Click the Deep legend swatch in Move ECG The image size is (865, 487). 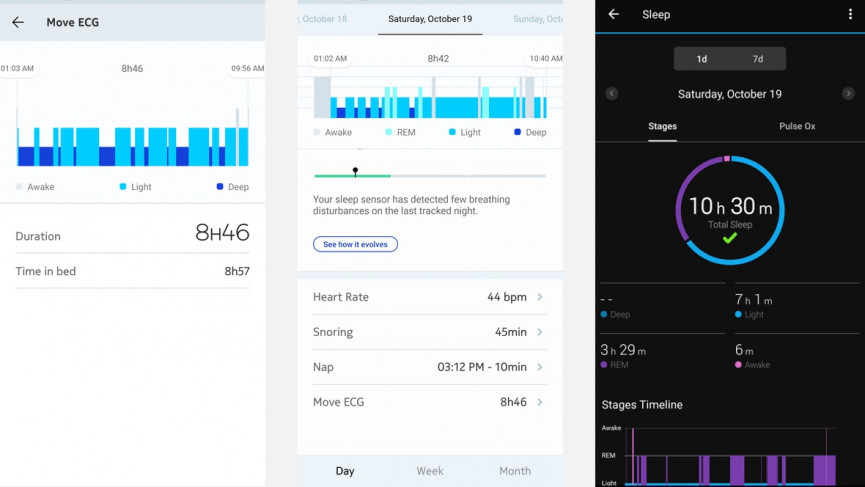(x=220, y=186)
